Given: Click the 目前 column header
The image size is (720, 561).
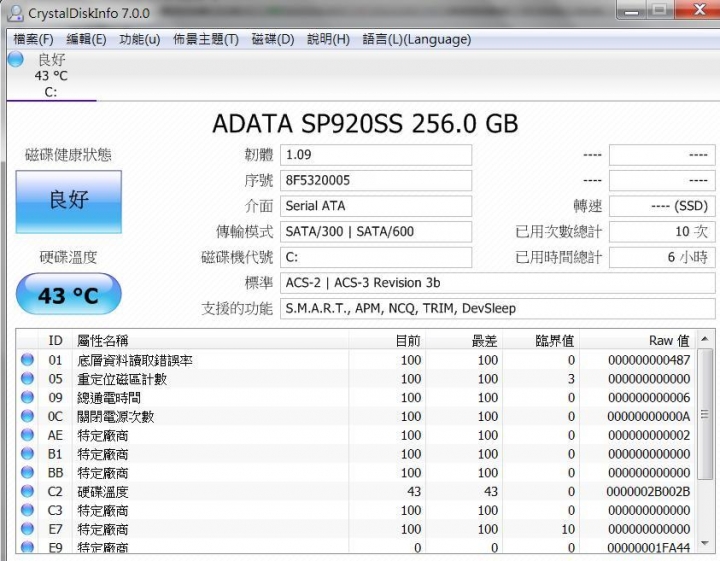Looking at the screenshot, I should [387, 340].
